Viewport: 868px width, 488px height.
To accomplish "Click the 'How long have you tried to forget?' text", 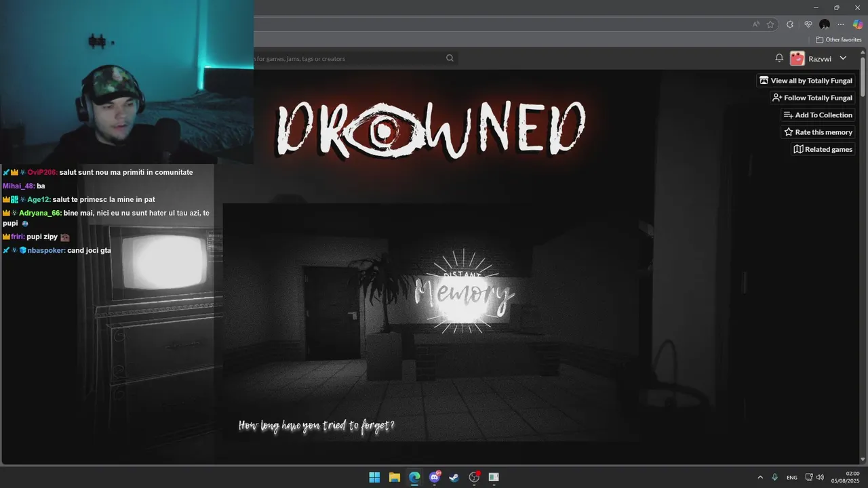I will (317, 426).
